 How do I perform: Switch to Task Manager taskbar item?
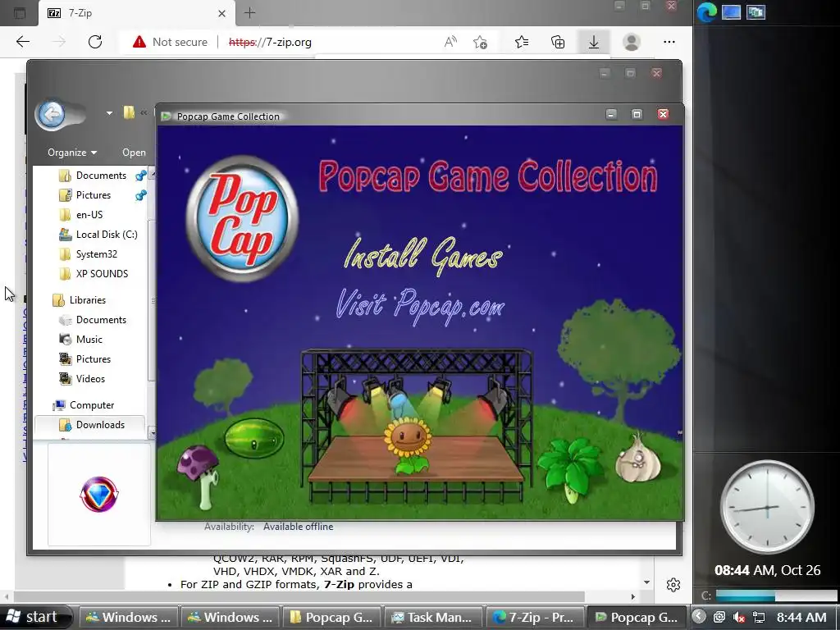pos(433,617)
